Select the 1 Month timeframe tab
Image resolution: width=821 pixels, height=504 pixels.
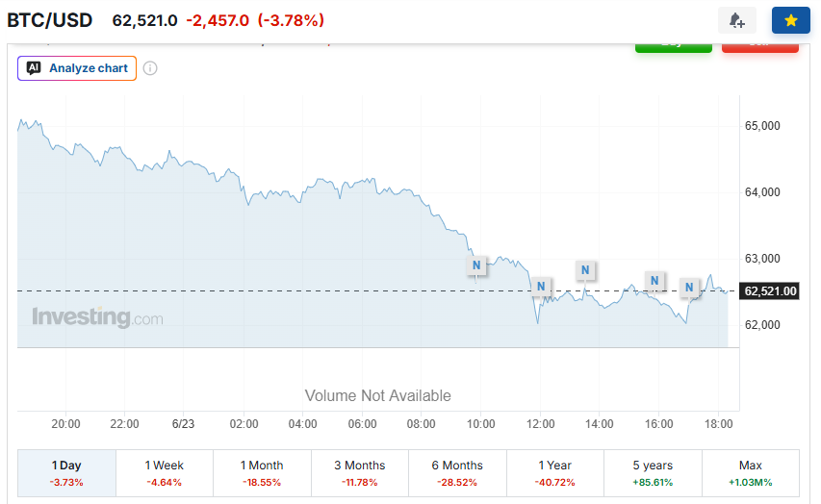[x=262, y=473]
